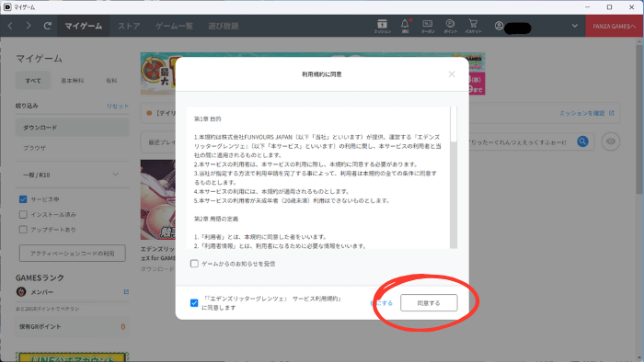
Task: Minimize the マイゲーム window
Action: (x=587, y=7)
